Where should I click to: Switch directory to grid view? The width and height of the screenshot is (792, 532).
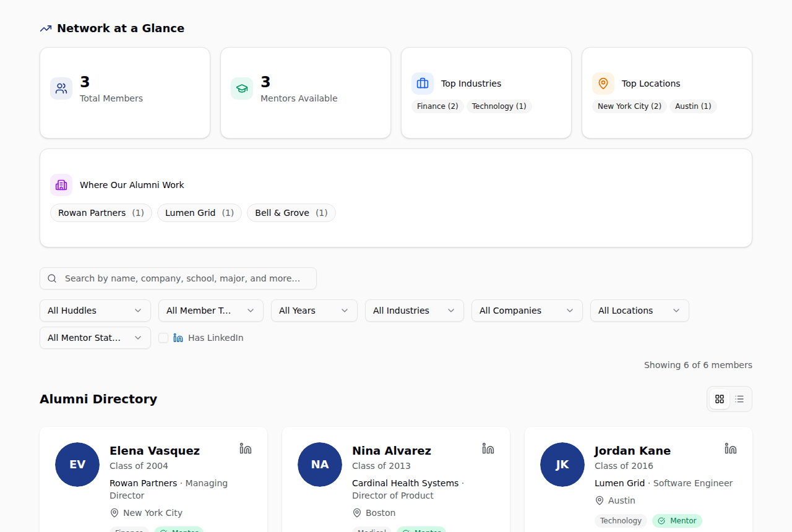pos(720,399)
